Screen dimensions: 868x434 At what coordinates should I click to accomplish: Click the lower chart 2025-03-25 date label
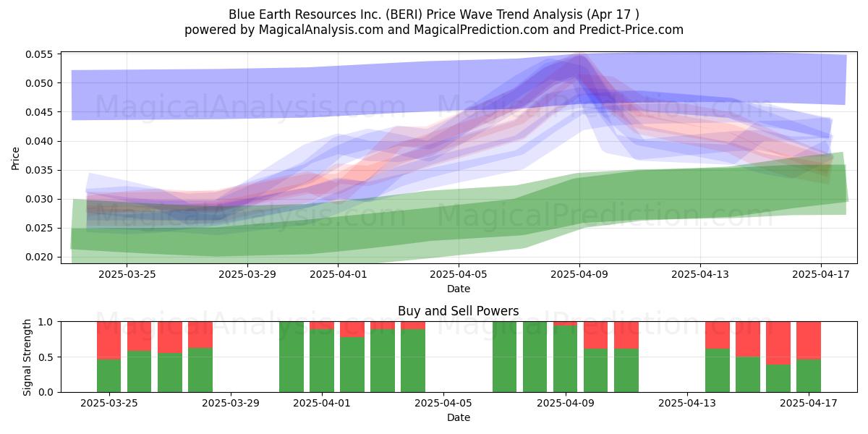tap(109, 403)
